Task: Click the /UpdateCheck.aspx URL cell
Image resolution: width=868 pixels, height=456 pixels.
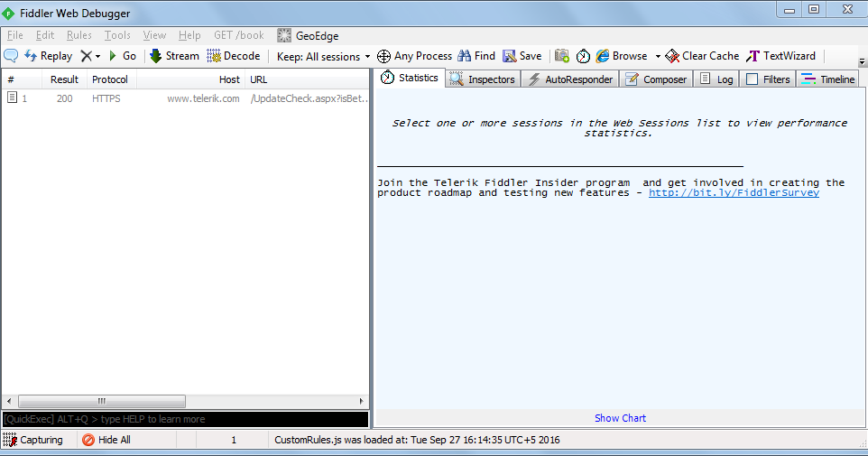Action: click(x=309, y=98)
